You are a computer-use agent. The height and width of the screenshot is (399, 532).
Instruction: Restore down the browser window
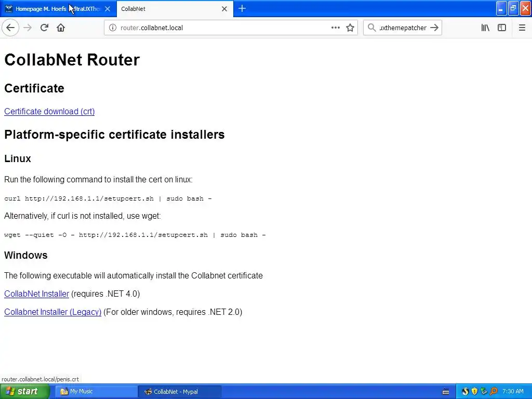point(513,8)
